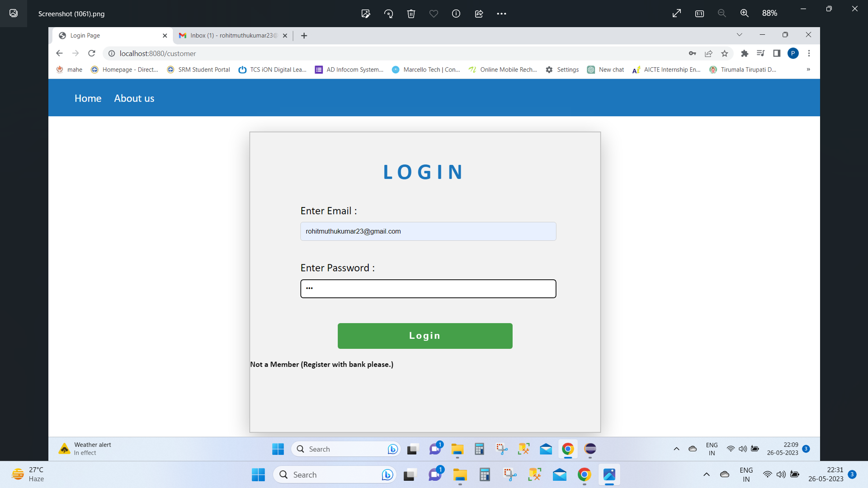Toggle favorite on this screenshot
Image resolution: width=868 pixels, height=488 pixels.
[434, 14]
